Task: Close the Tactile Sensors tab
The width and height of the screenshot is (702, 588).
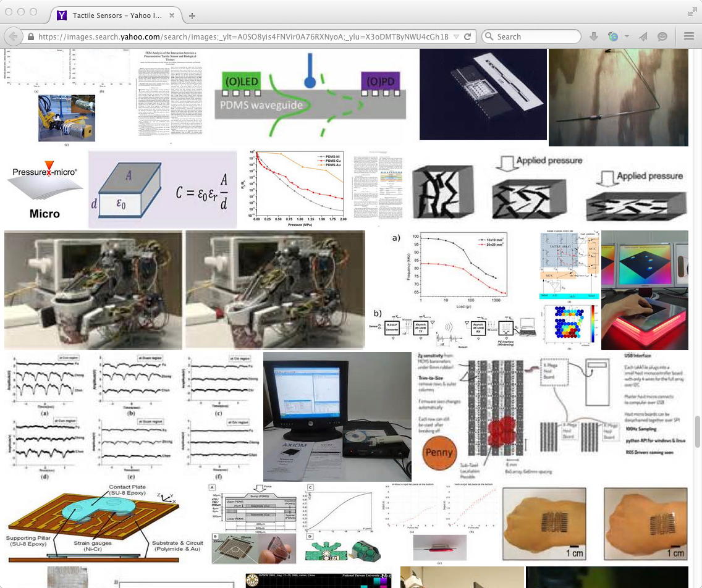Action: (x=171, y=15)
